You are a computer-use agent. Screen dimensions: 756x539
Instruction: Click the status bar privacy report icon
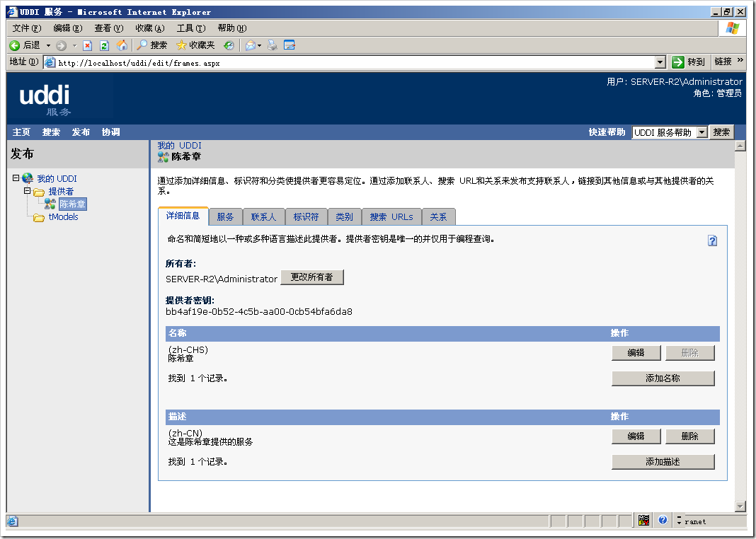click(643, 520)
